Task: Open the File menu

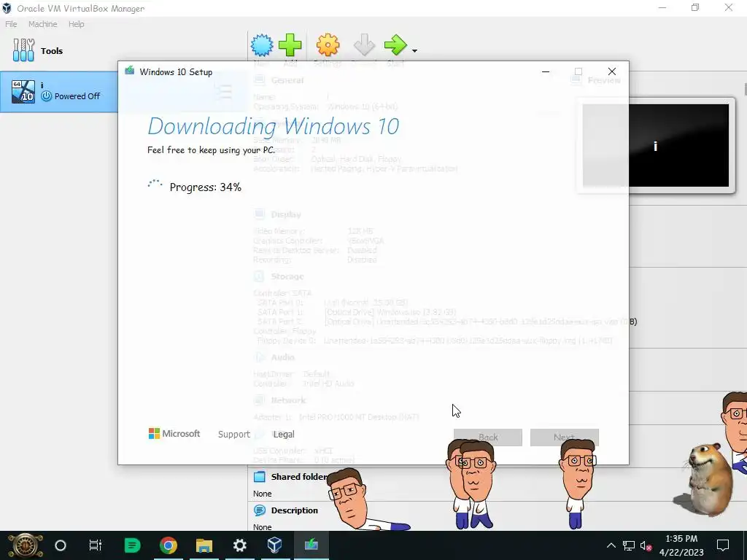Action: [11, 24]
